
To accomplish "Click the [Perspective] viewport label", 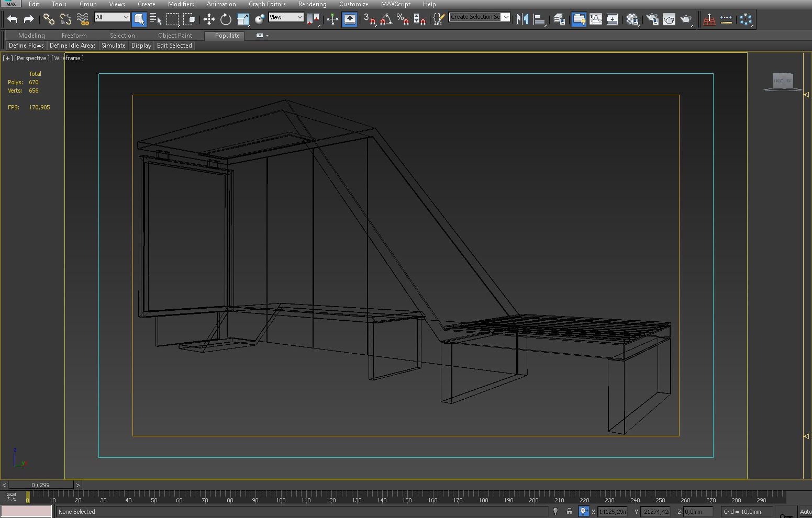I will click(x=32, y=58).
